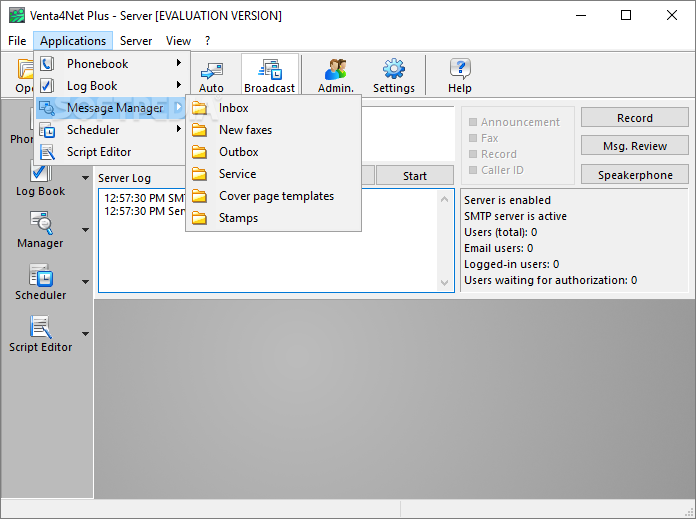Expand the Phonebook submenu arrow
Viewport: 696px width, 519px height.
[x=178, y=63]
